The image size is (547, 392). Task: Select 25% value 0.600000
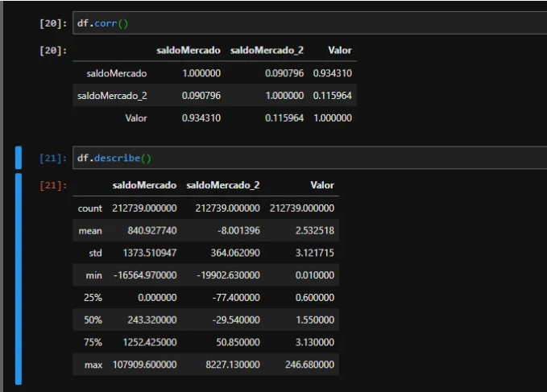coord(315,298)
